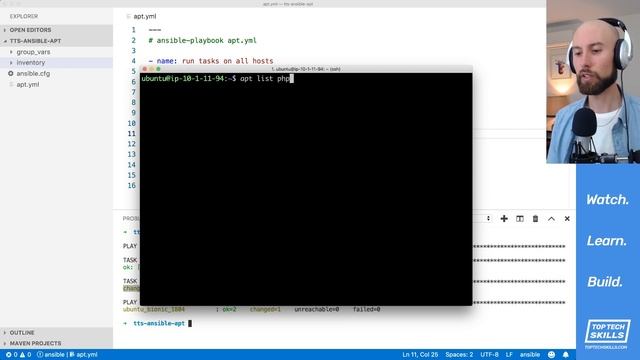Screen dimensions: 640x360
Task: Click 'UTF-8' encoding in status bar
Action: pos(489,355)
